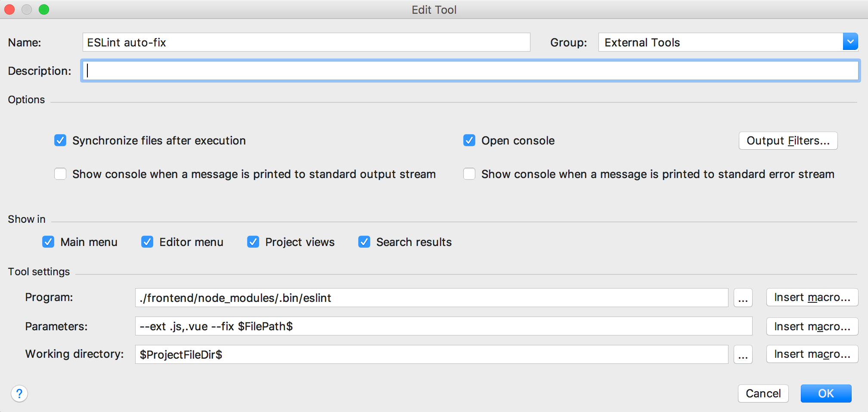The image size is (868, 412).
Task: Enable show console on standard output stream
Action: coord(60,174)
